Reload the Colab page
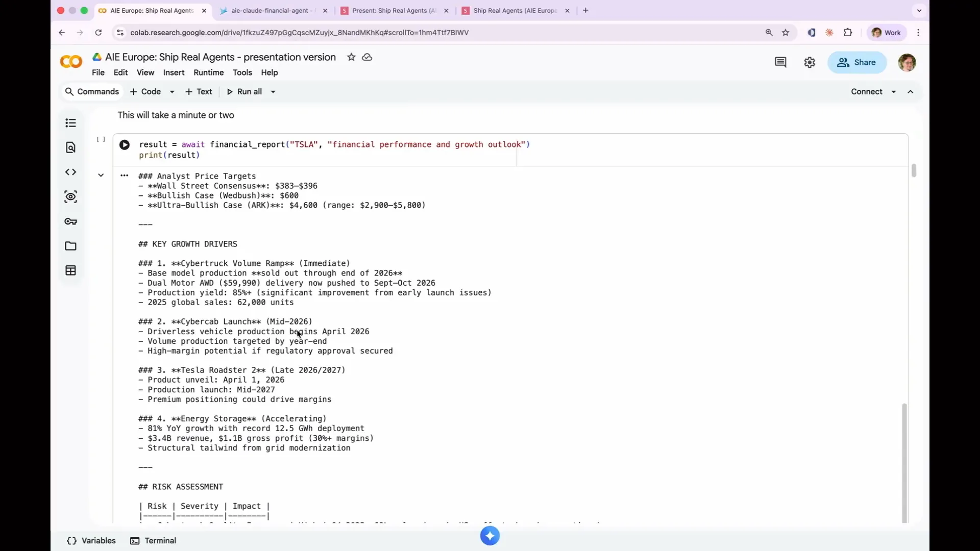The image size is (980, 551). pyautogui.click(x=99, y=33)
